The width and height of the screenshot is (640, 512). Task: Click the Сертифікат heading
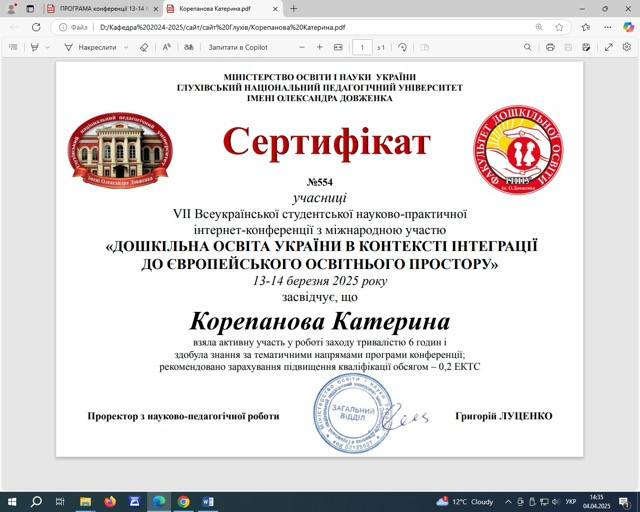(327, 141)
